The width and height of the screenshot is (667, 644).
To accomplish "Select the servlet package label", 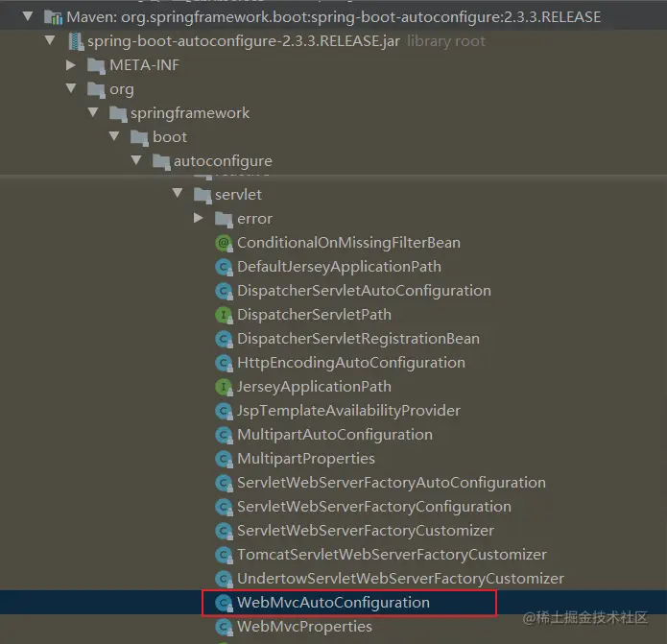I will click(238, 195).
